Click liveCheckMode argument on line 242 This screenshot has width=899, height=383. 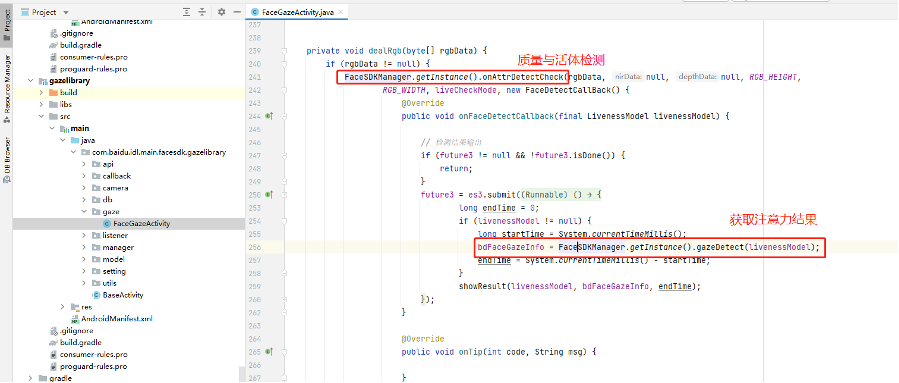coord(467,90)
